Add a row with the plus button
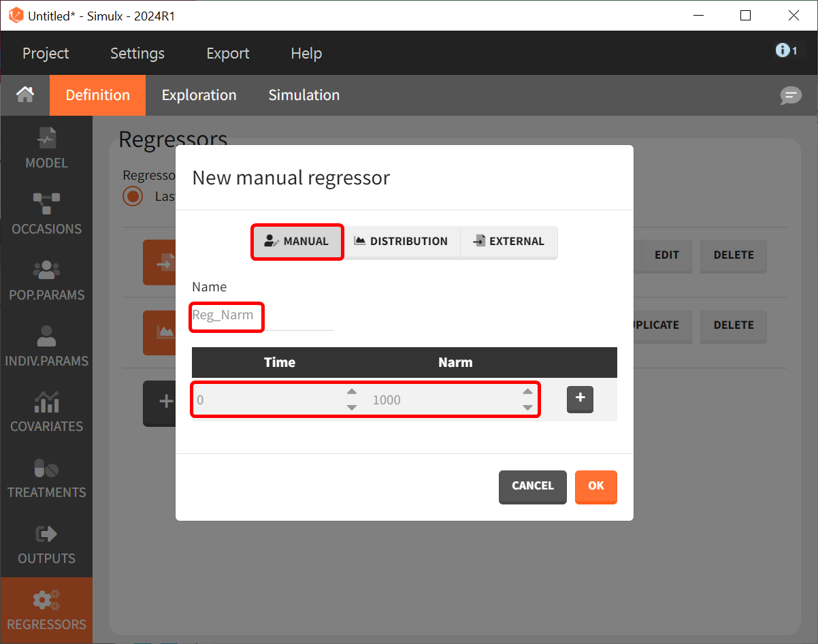The height and width of the screenshot is (644, 818). pos(580,399)
